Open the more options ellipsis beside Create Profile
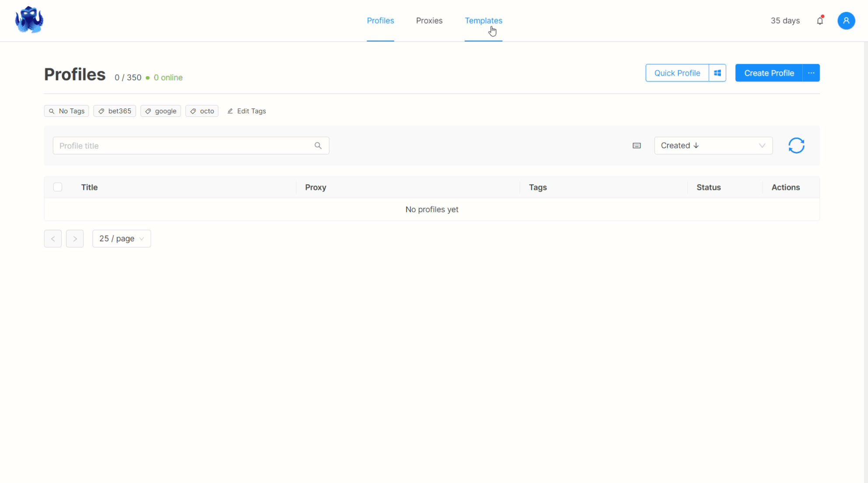The width and height of the screenshot is (868, 483). pos(811,73)
